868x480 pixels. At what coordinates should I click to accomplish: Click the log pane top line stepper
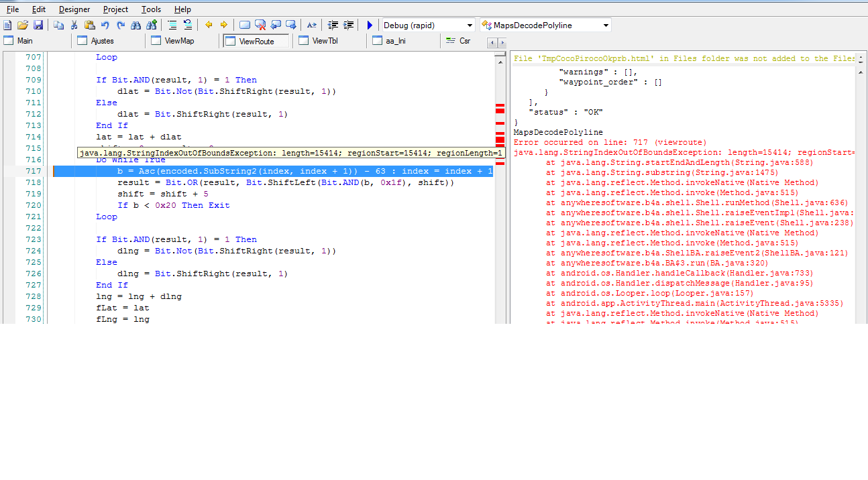[862, 58]
